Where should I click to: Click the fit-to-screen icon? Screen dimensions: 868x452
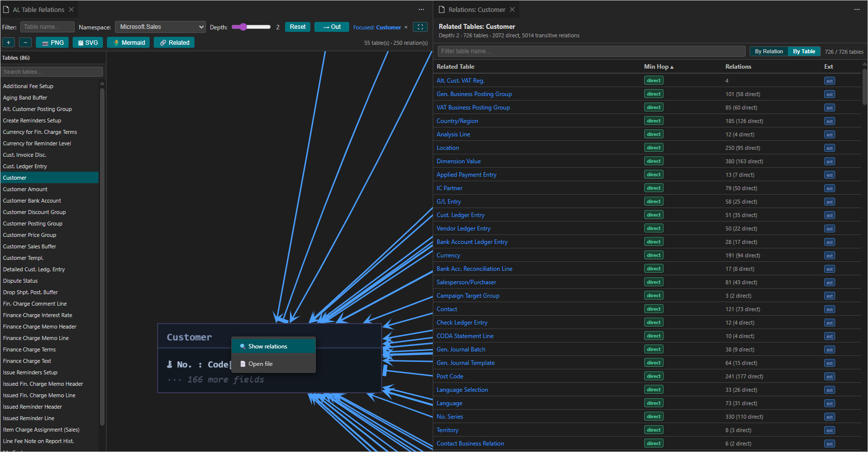click(x=420, y=27)
